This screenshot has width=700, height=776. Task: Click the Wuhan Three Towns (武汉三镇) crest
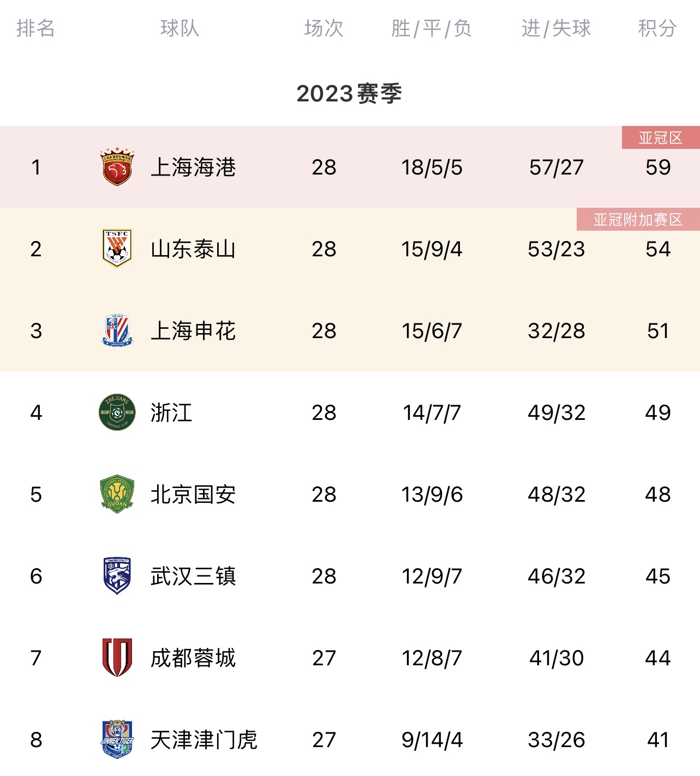(117, 576)
